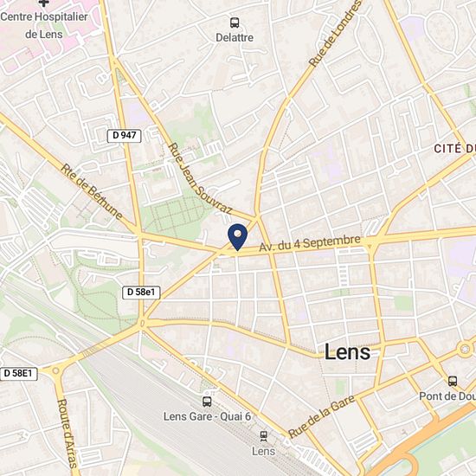This screenshot has height=476, width=476.
Task: Select the Lens Gare - Quai 6 bus icon
Action: click(x=207, y=402)
